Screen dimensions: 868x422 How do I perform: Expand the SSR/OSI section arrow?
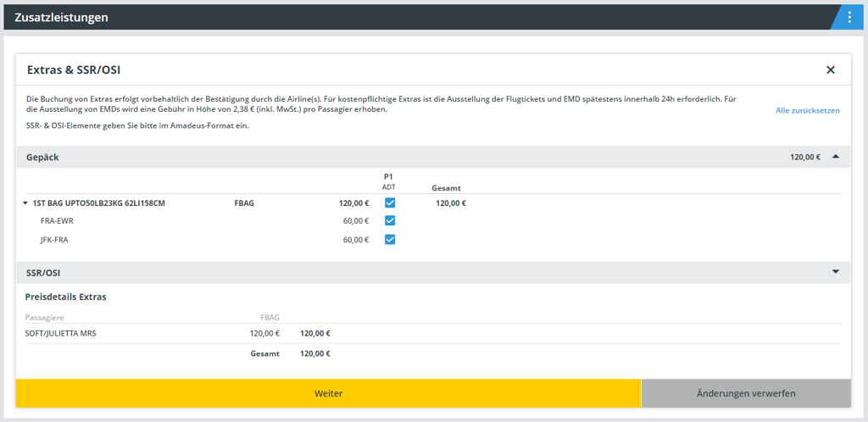(x=835, y=272)
